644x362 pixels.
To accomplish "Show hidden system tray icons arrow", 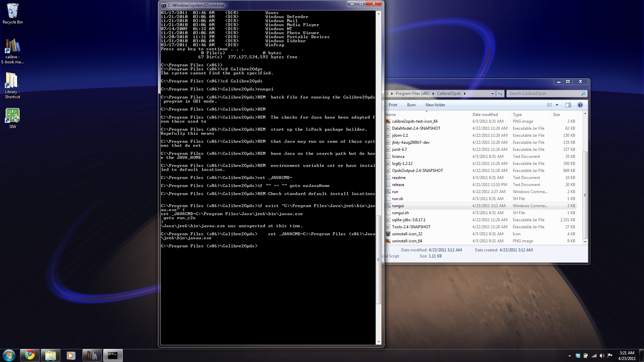I will 570,356.
